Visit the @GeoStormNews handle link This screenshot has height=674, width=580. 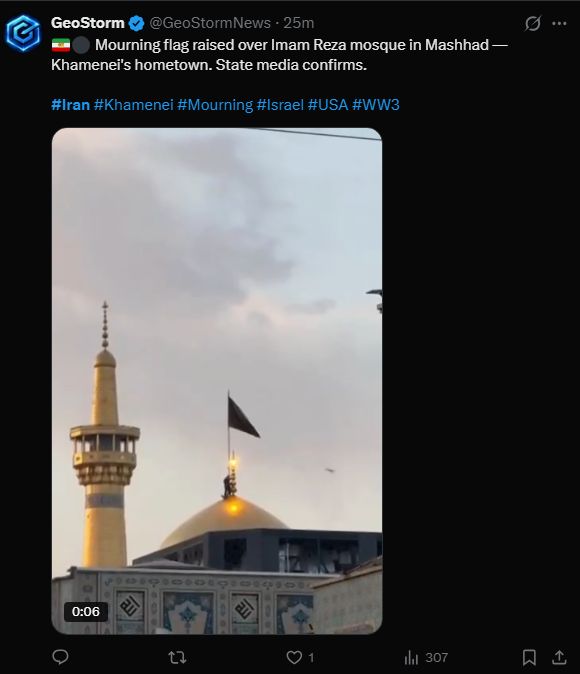210,23
